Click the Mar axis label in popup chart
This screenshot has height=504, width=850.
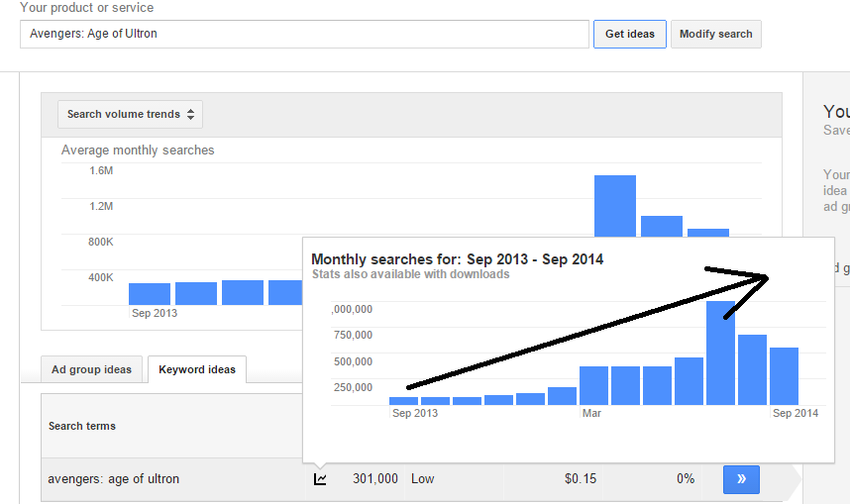tap(591, 413)
